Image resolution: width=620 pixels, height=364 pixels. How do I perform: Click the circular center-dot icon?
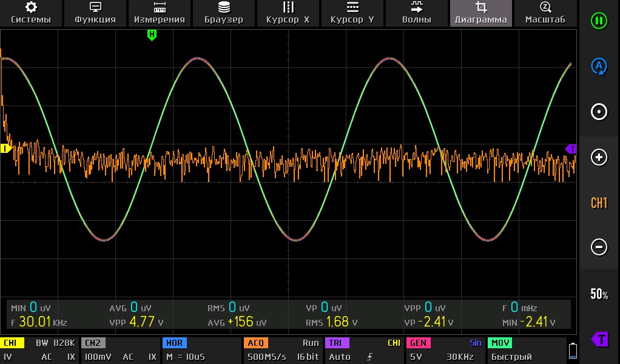tap(599, 112)
